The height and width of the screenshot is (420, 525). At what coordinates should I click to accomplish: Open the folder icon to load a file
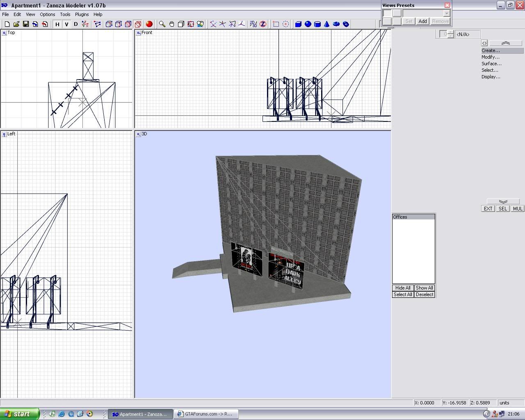pos(16,24)
